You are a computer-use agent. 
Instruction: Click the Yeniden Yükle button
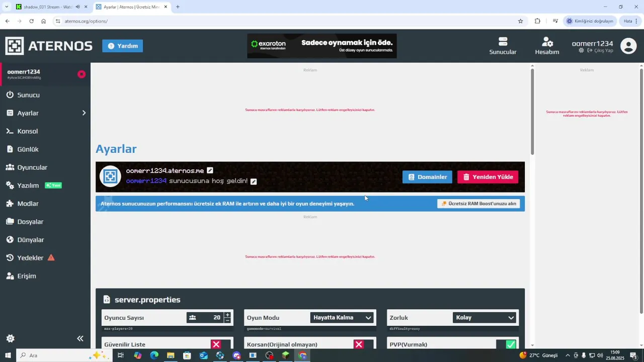[488, 177]
